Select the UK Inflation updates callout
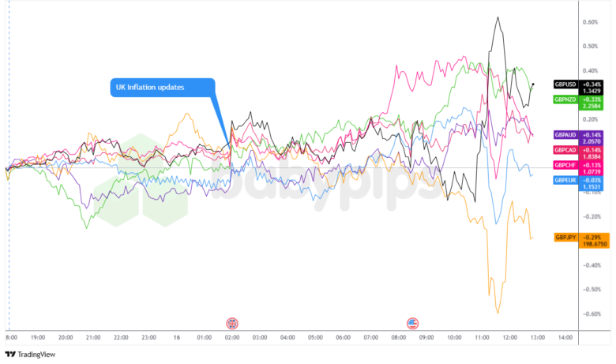Image resolution: width=616 pixels, height=364 pixels. (162, 88)
